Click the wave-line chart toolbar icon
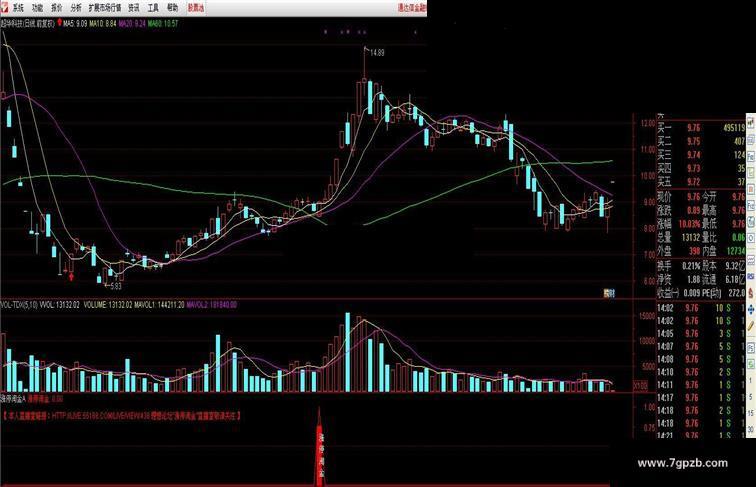756x487 pixels. coord(751,259)
